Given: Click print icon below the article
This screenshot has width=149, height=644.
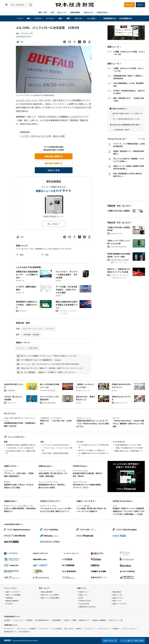Looking at the screenshot, I should (x=64, y=237).
